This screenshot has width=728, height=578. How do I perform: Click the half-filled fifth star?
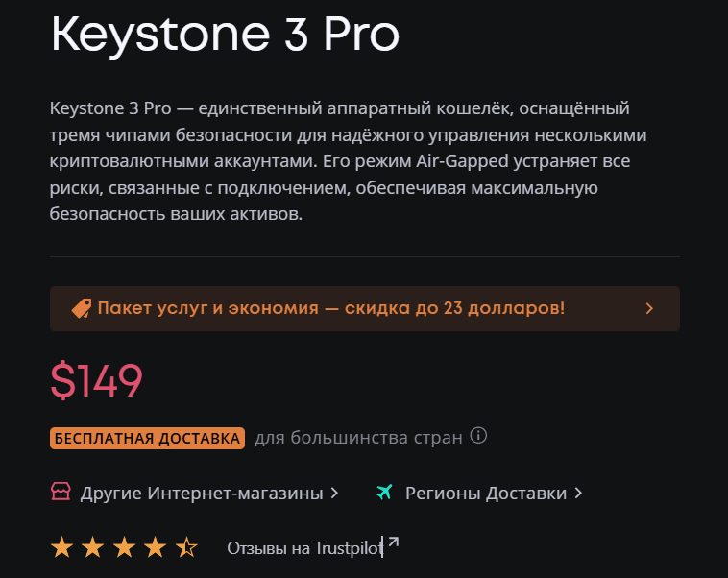click(x=186, y=547)
